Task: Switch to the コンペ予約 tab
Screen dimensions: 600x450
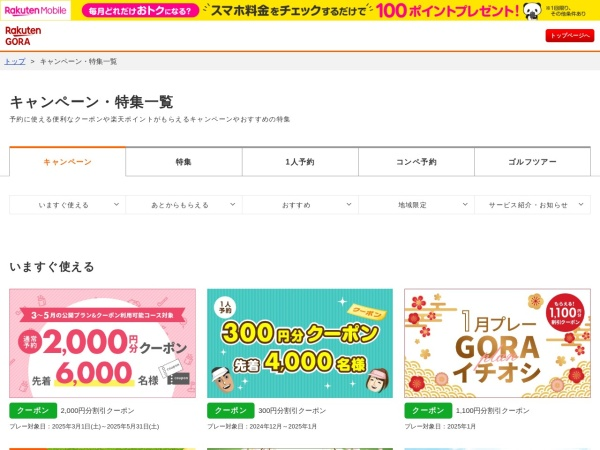Action: 416,162
